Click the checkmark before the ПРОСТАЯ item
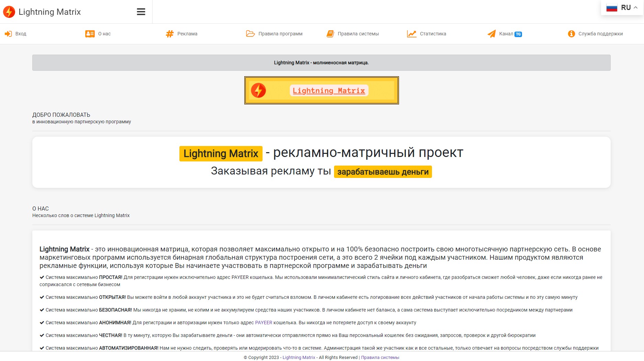The image size is (644, 361). click(42, 277)
